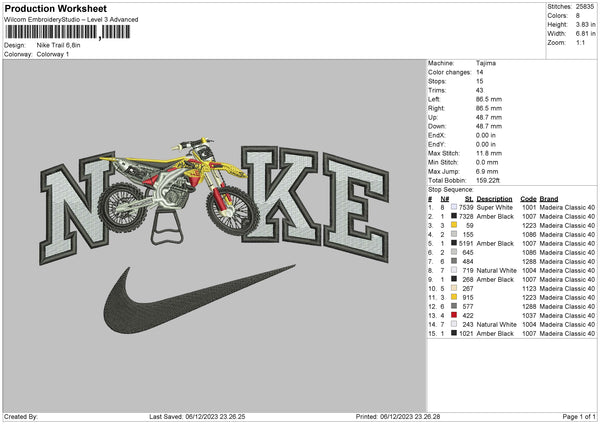The width and height of the screenshot is (600, 424).
Task: Click code 1037 in stop 13
Action: [x=529, y=315]
